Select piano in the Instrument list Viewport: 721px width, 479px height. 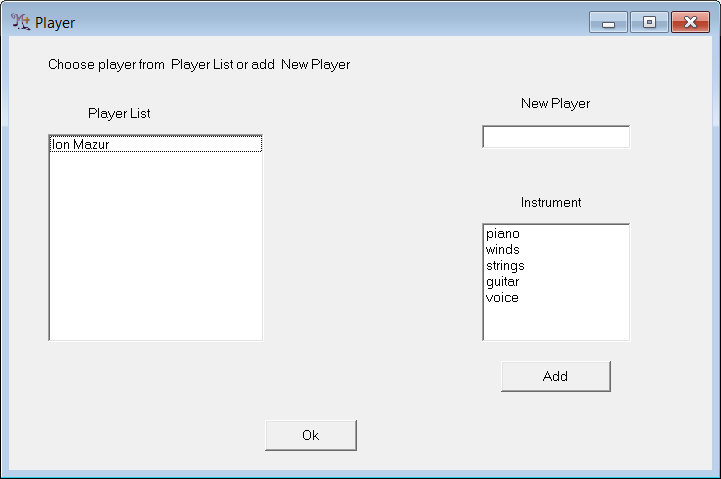click(503, 234)
